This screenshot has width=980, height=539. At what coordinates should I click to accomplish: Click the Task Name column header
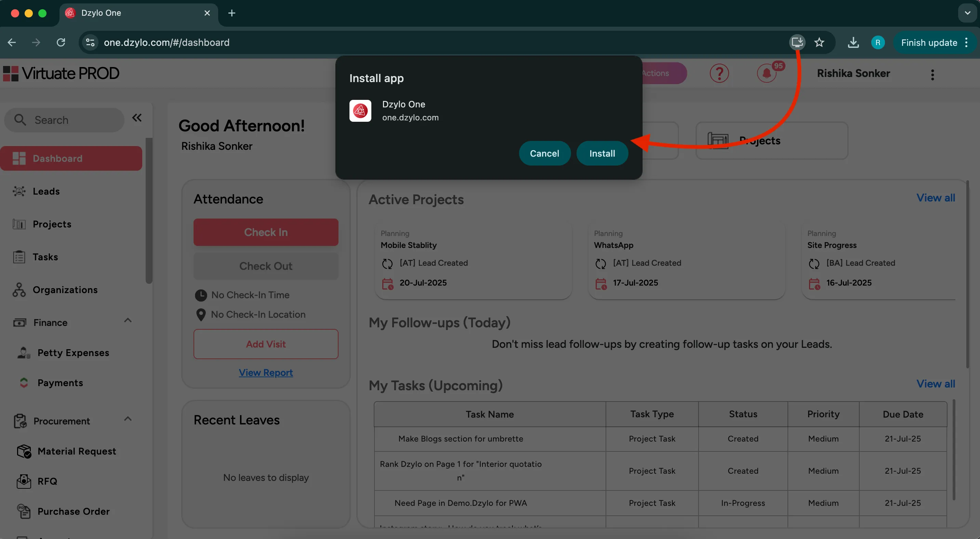[x=490, y=414]
